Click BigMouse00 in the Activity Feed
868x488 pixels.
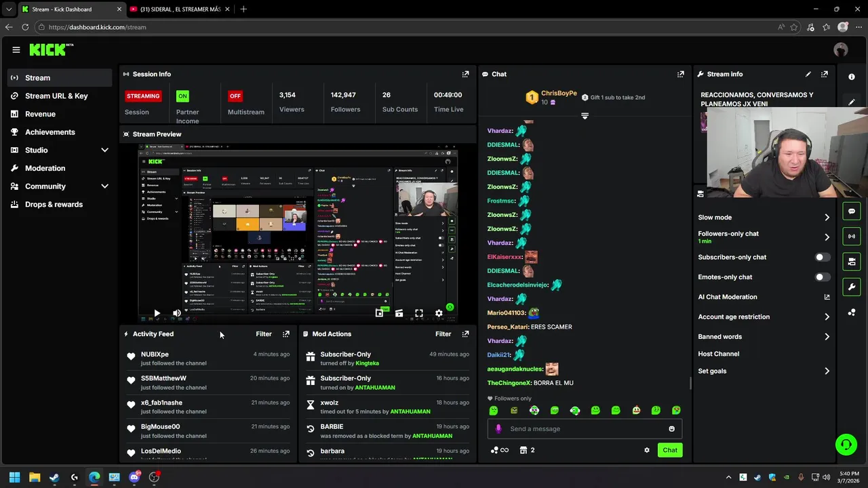pyautogui.click(x=160, y=427)
